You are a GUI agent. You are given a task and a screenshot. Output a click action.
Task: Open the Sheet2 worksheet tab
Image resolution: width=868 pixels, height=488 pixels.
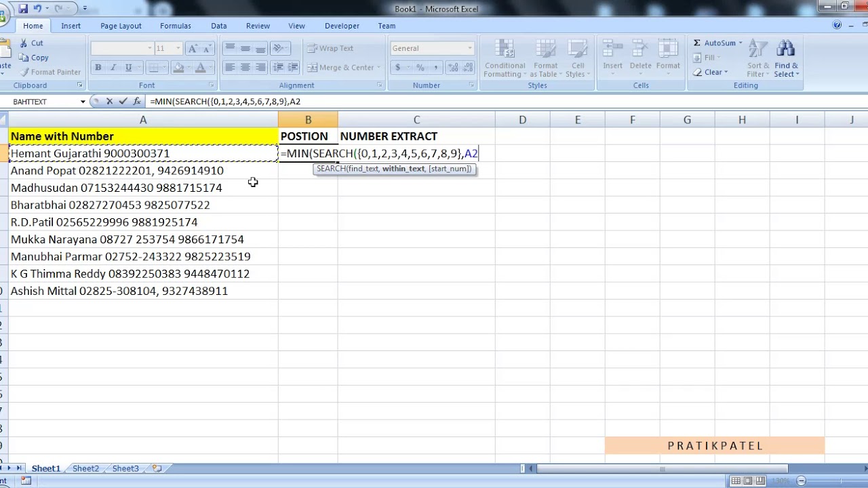coord(85,468)
